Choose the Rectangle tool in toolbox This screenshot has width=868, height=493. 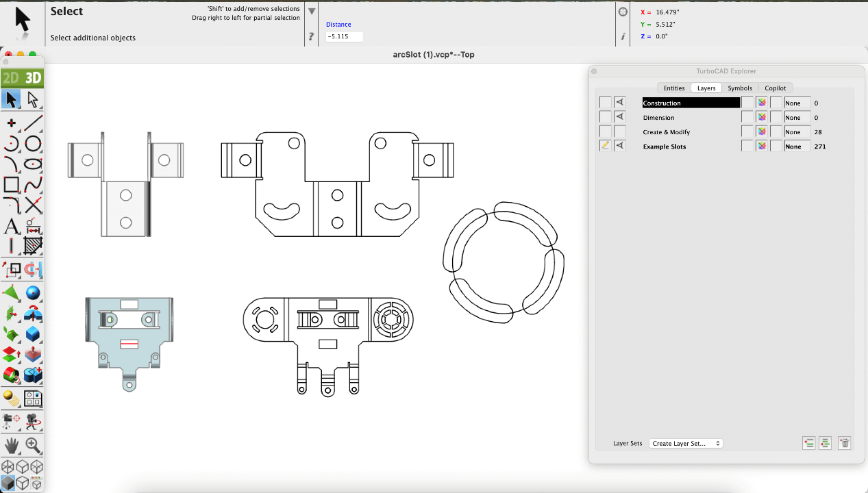(12, 185)
